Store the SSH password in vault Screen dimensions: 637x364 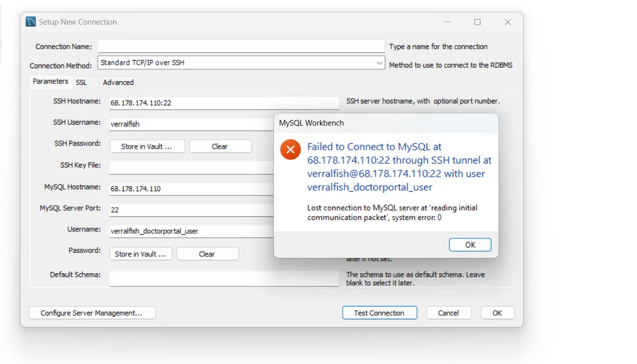pyautogui.click(x=146, y=146)
